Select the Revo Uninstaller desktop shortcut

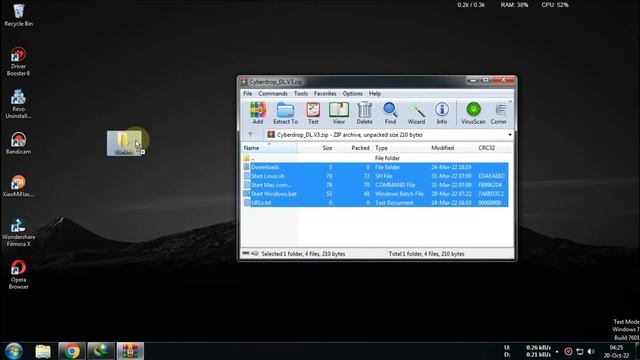[x=18, y=104]
